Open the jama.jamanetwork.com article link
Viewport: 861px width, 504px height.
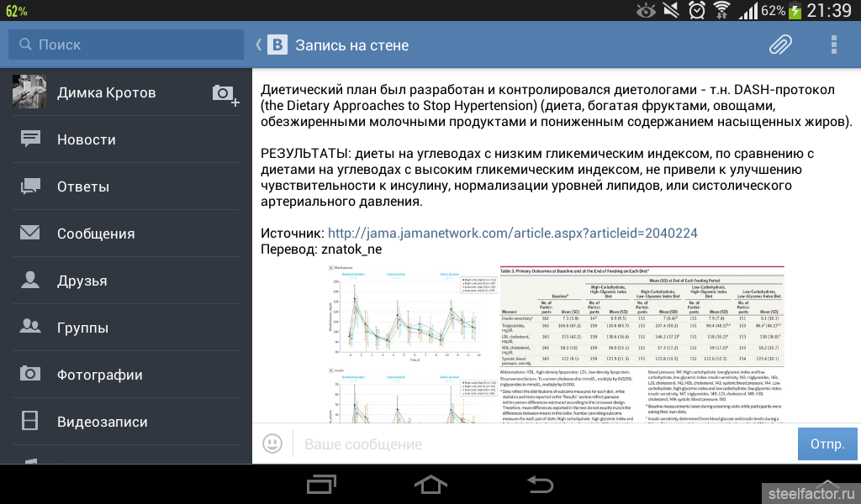coord(512,233)
